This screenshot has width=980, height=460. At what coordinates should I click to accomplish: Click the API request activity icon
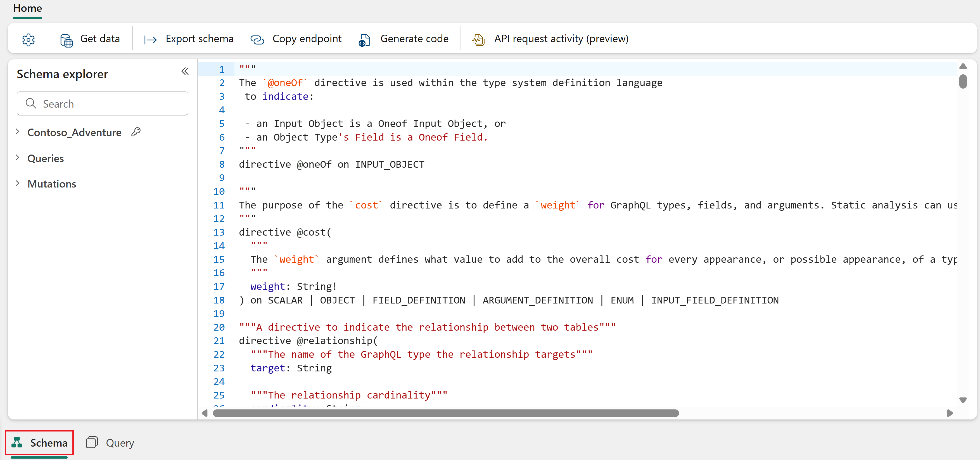point(478,40)
